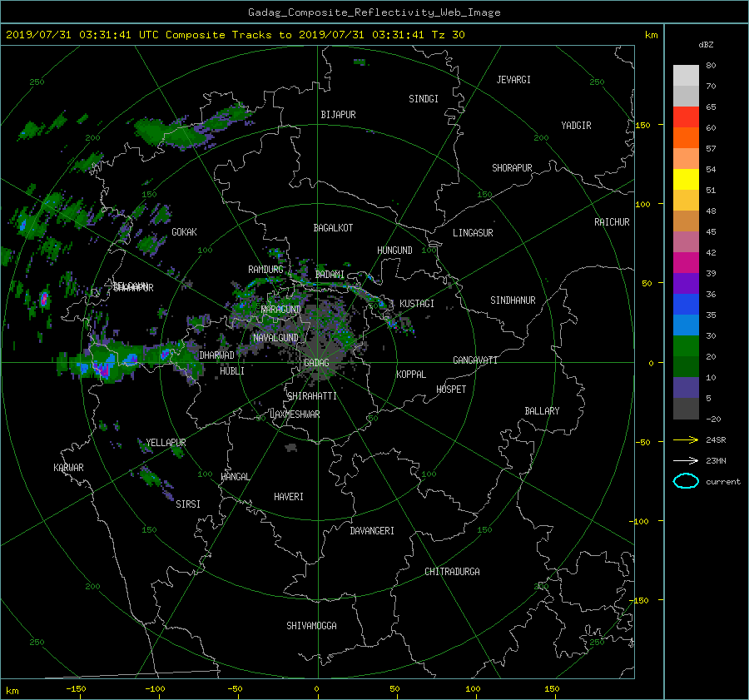Select the green 20-30 dBZ color band
Viewport: 749px width, 700px height.
click(686, 346)
